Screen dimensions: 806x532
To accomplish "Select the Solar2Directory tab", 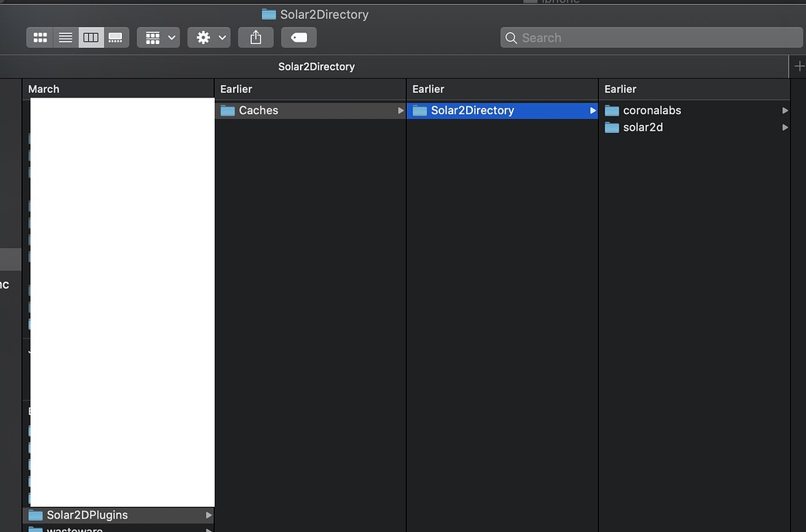I will click(316, 67).
